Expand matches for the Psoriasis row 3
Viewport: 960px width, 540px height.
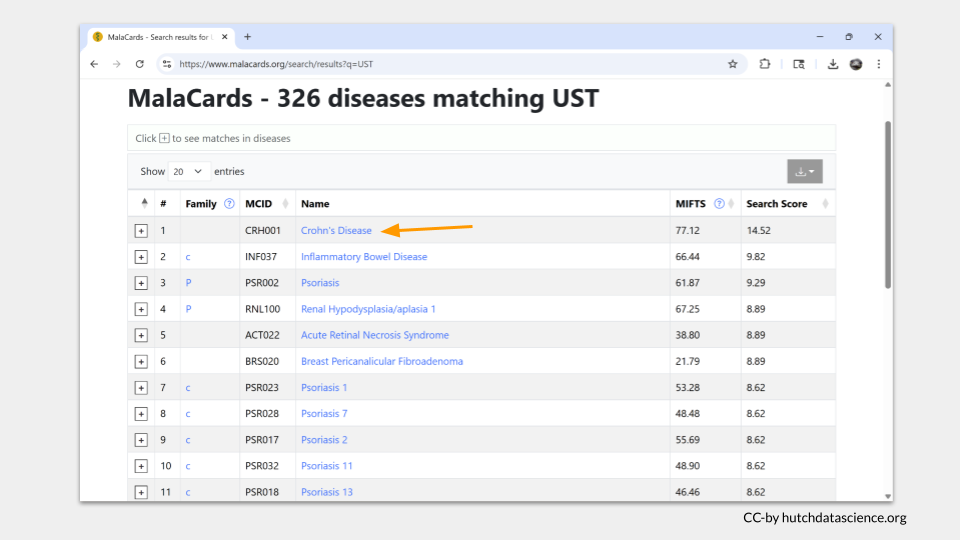pos(141,283)
